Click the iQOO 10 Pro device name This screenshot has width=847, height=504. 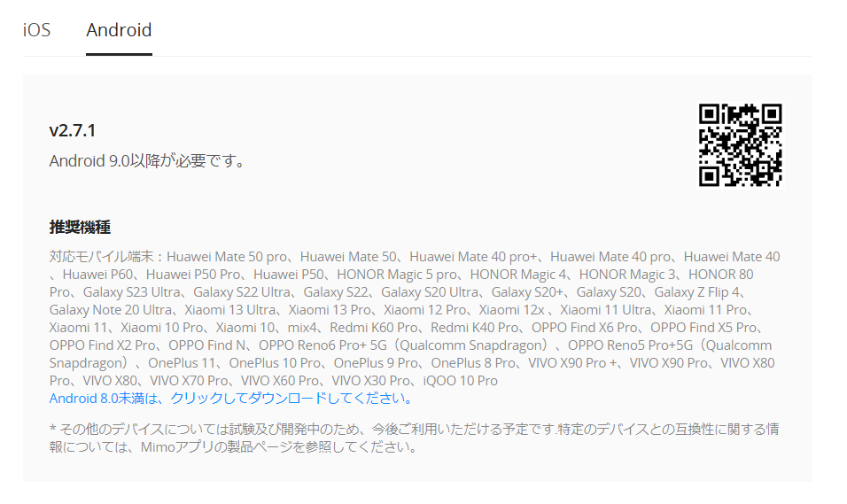pyautogui.click(x=460, y=381)
